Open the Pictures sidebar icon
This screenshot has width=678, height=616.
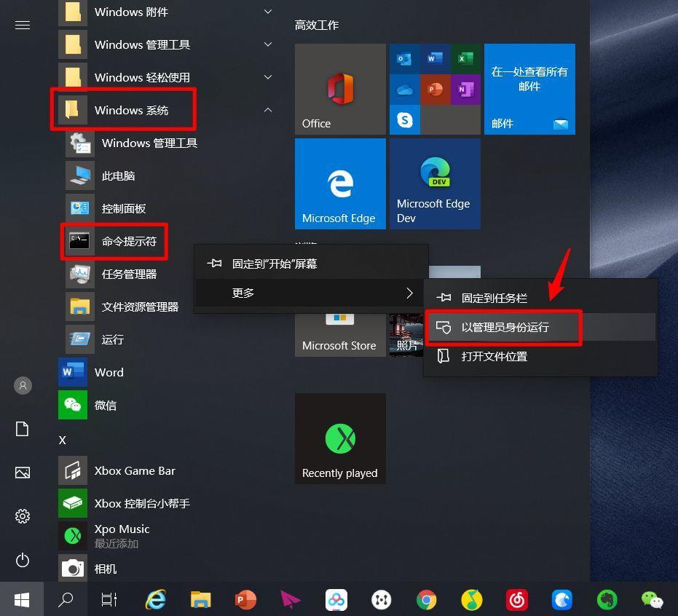(23, 472)
